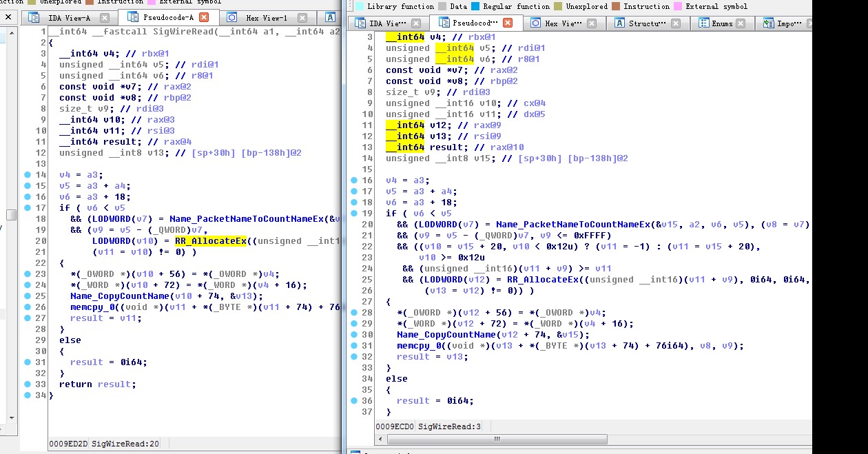
Task: Toggle breakpoint dot on line 19, right window
Action: (x=354, y=214)
